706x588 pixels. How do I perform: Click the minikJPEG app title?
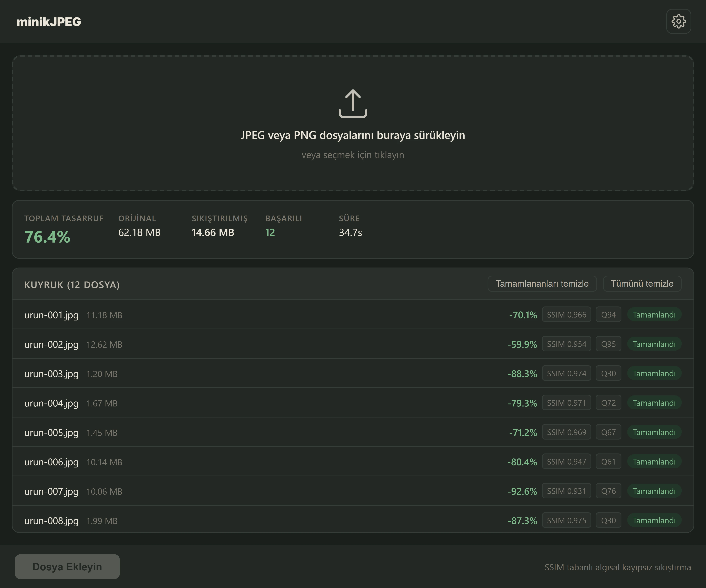(49, 21)
